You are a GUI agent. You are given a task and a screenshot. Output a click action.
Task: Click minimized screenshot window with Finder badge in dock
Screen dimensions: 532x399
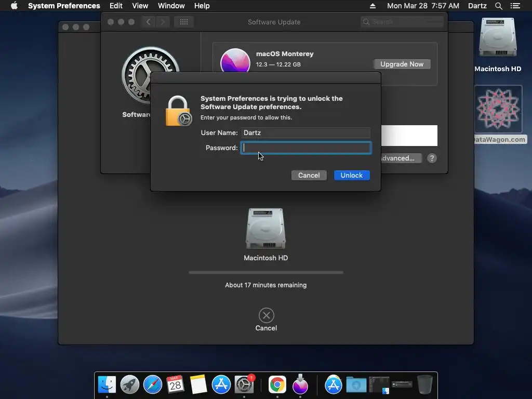(x=379, y=385)
